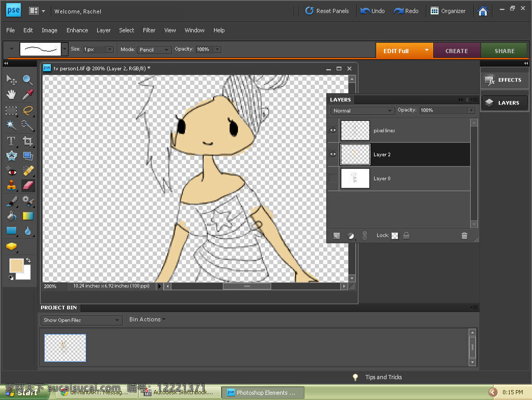Click the Reset Panels button
The height and width of the screenshot is (400, 532).
click(327, 11)
